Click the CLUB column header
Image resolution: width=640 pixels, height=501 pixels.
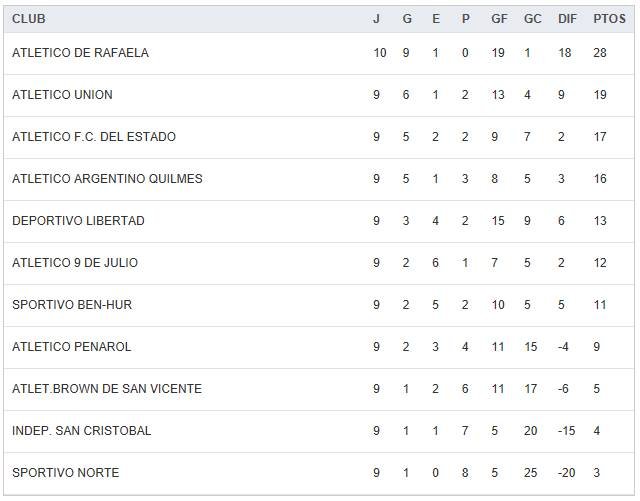(29, 19)
